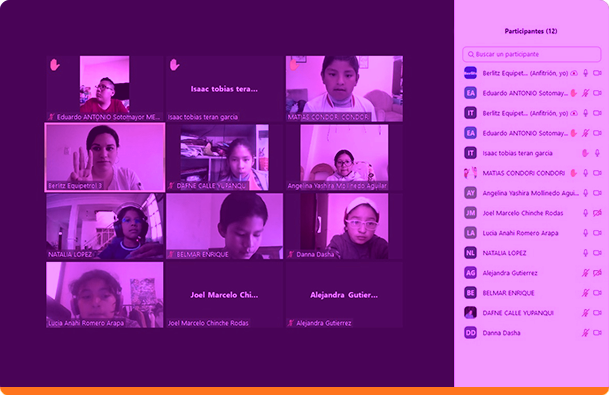Select Danna Dasha's video tile
The width and height of the screenshot is (609, 395).
[344, 226]
